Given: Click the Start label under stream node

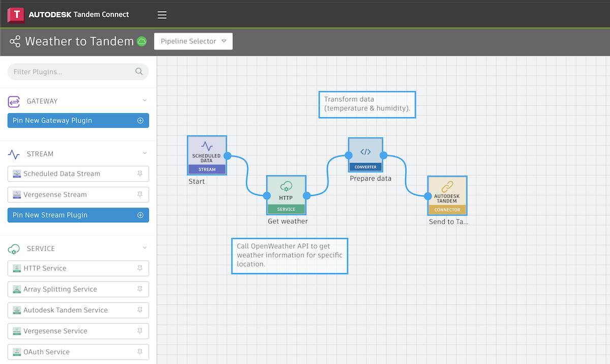Looking at the screenshot, I should click(197, 181).
